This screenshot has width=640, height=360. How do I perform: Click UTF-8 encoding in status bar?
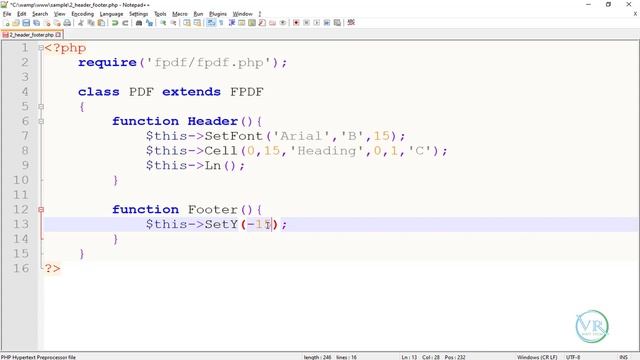pos(573,357)
